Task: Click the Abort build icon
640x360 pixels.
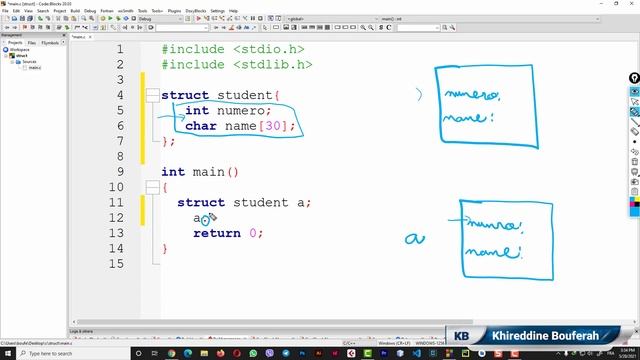Action: [x=133, y=19]
